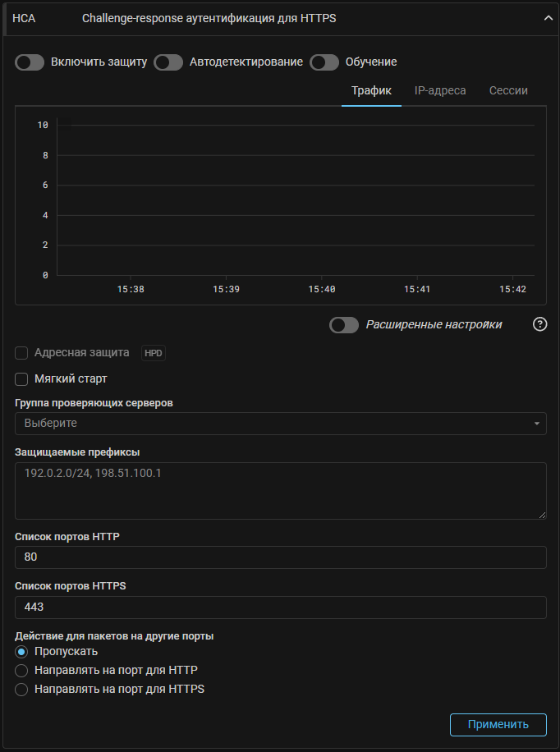Screen dimensions: 560x752
Task: Toggle the Обучение switch
Action: coord(324,62)
